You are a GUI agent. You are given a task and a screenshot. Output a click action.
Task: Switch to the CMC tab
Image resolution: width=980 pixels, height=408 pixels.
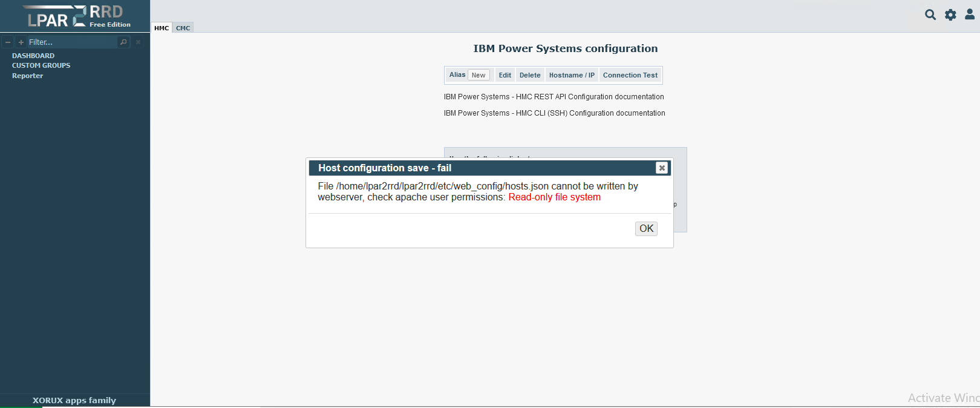183,28
